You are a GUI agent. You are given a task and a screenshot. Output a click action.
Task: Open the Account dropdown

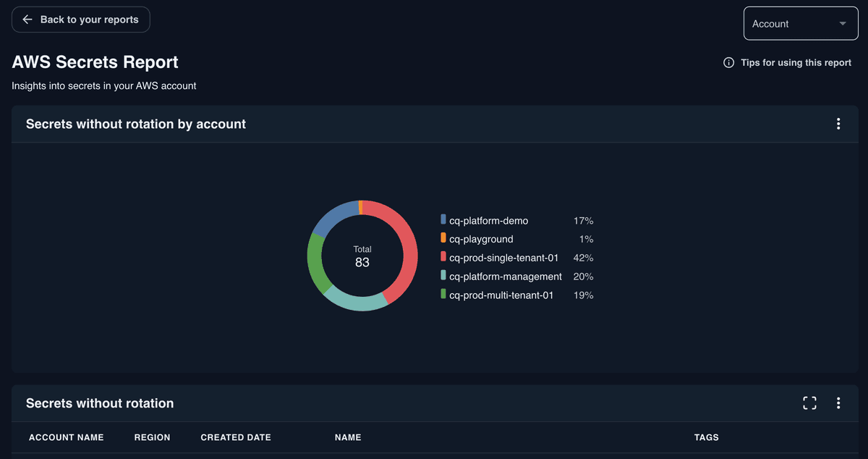801,23
